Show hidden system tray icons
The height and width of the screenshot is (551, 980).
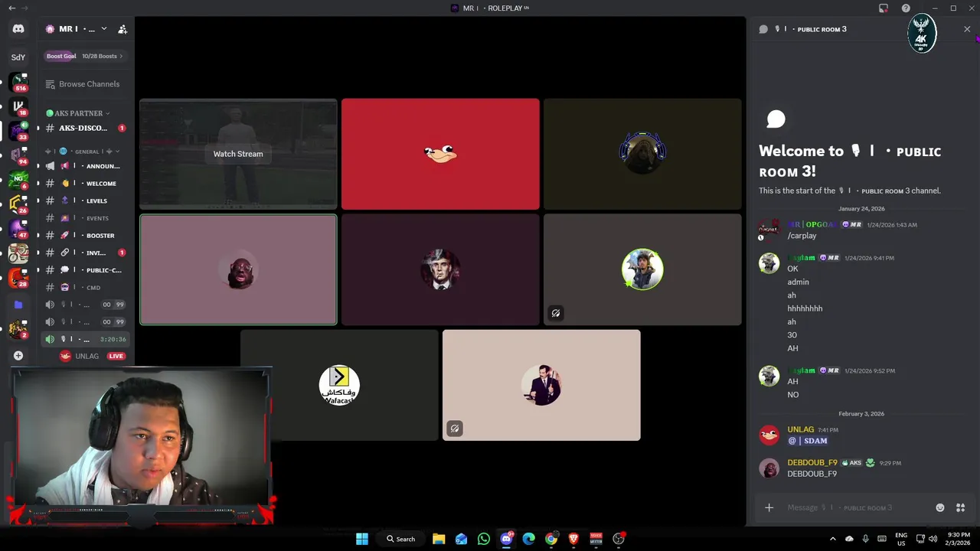click(833, 539)
